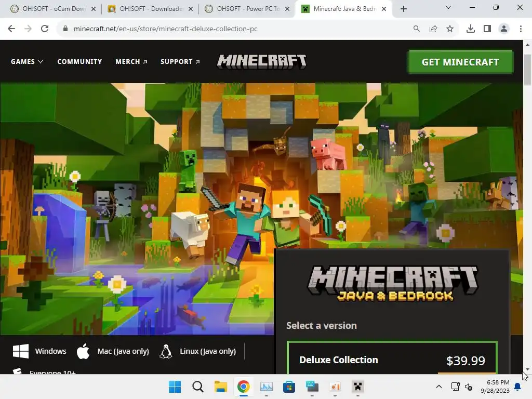Click the Minecraft logo in header
532x399 pixels.
coord(262,61)
